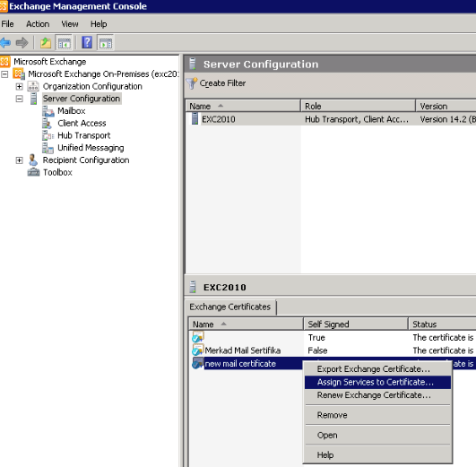Collapse the Microsoft Exchange On-Premises node
The height and width of the screenshot is (467, 476).
click(x=4, y=74)
